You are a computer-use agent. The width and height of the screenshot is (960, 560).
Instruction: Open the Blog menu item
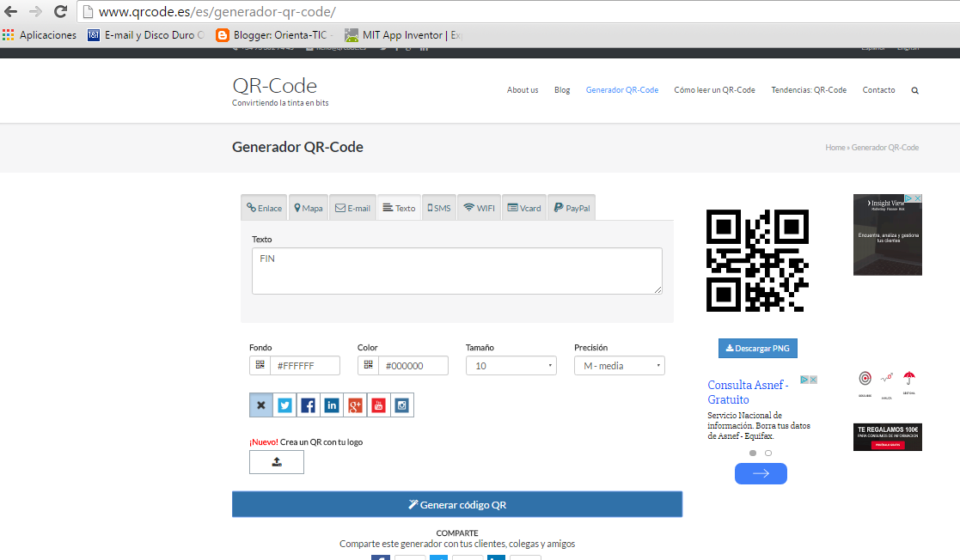[562, 90]
